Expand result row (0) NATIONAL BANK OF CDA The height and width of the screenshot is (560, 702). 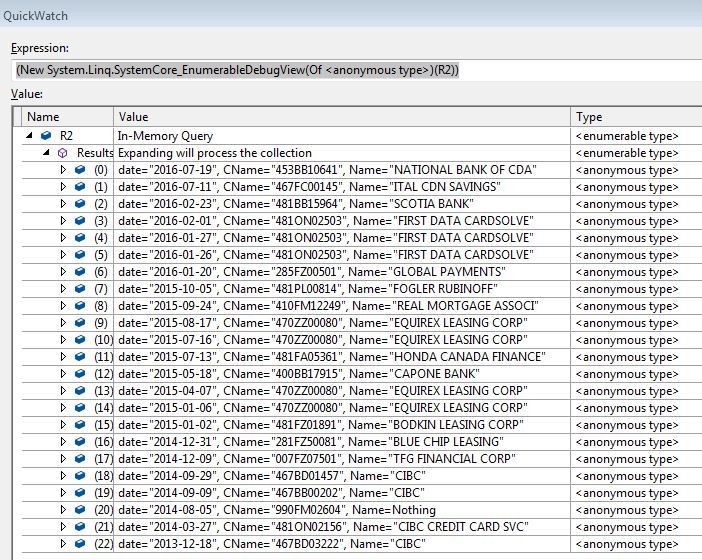[63, 170]
